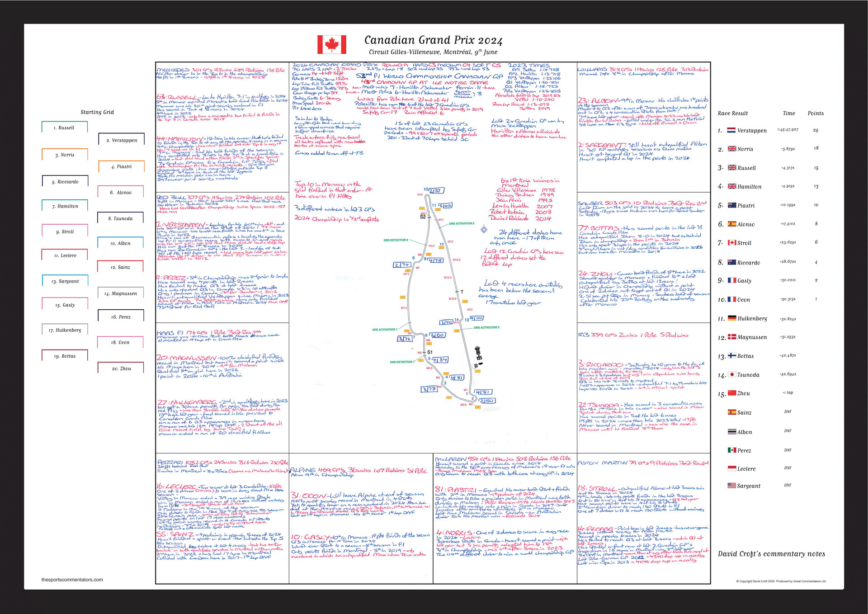Click David Croft's commentary notes caption
The width and height of the screenshot is (868, 614).
[771, 554]
